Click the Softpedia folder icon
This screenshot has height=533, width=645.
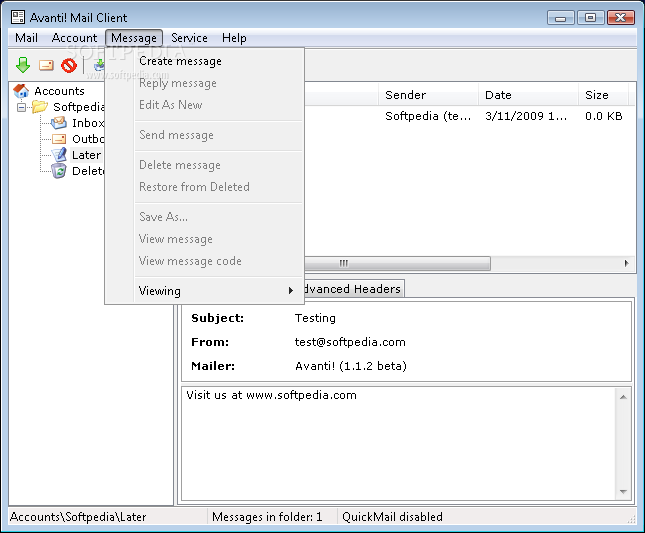pyautogui.click(x=40, y=107)
